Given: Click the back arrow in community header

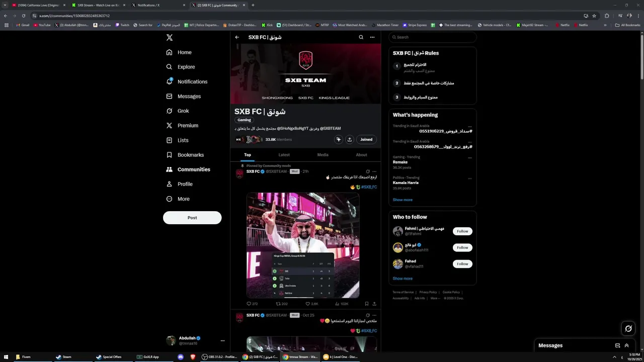Looking at the screenshot, I should click(237, 37).
